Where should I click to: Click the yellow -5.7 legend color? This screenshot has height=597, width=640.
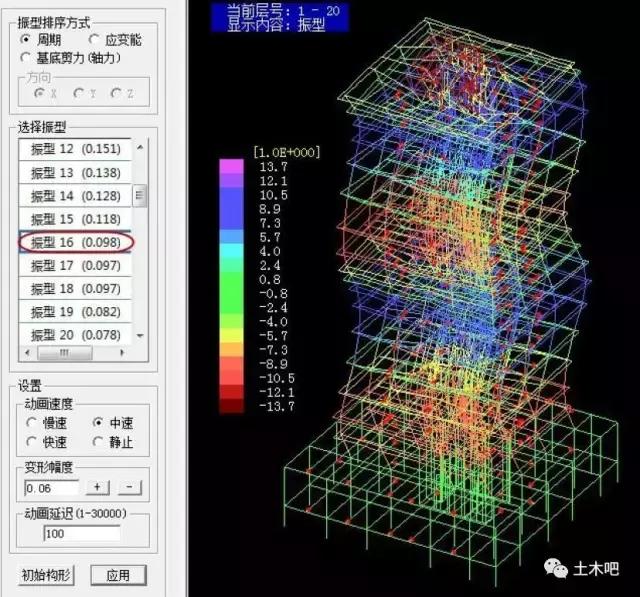tap(231, 335)
